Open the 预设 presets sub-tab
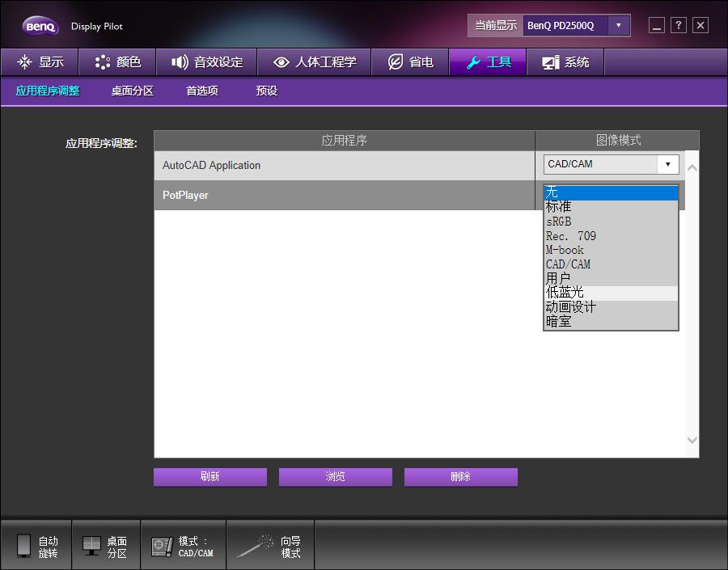Viewport: 728px width, 570px height. click(x=266, y=91)
